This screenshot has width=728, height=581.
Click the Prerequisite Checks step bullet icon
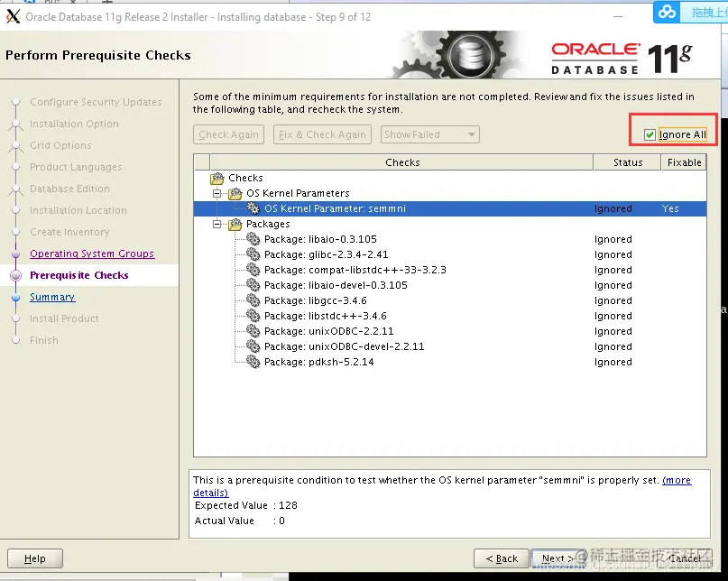click(15, 275)
